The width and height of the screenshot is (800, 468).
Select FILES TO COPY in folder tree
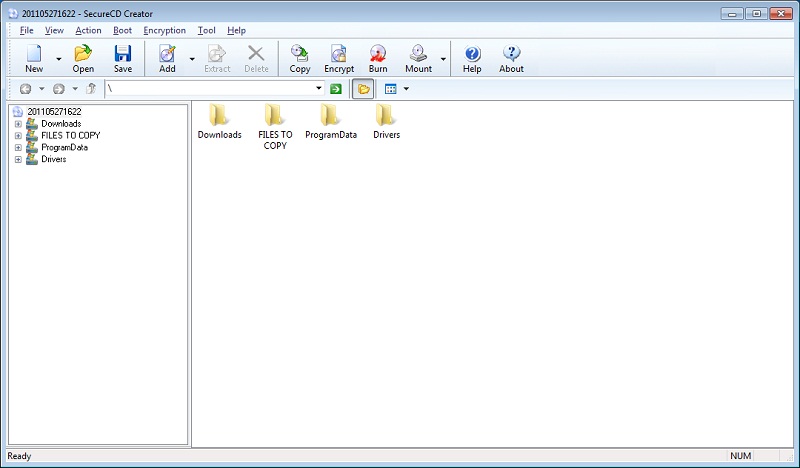click(70, 135)
